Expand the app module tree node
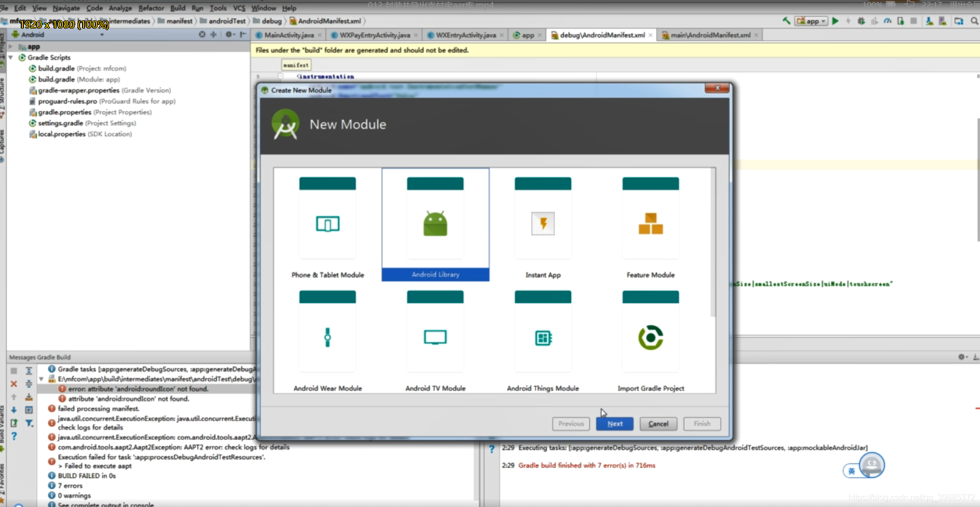This screenshot has width=980, height=507. [11, 47]
